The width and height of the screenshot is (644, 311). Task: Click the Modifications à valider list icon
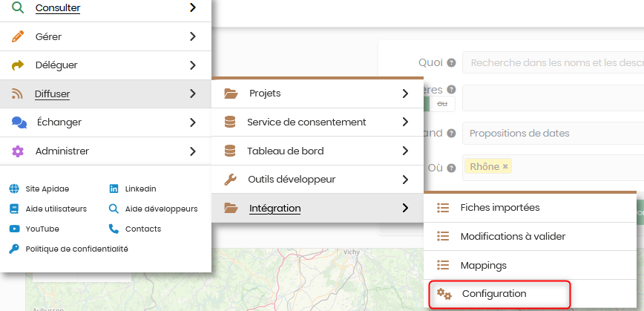[x=443, y=236]
